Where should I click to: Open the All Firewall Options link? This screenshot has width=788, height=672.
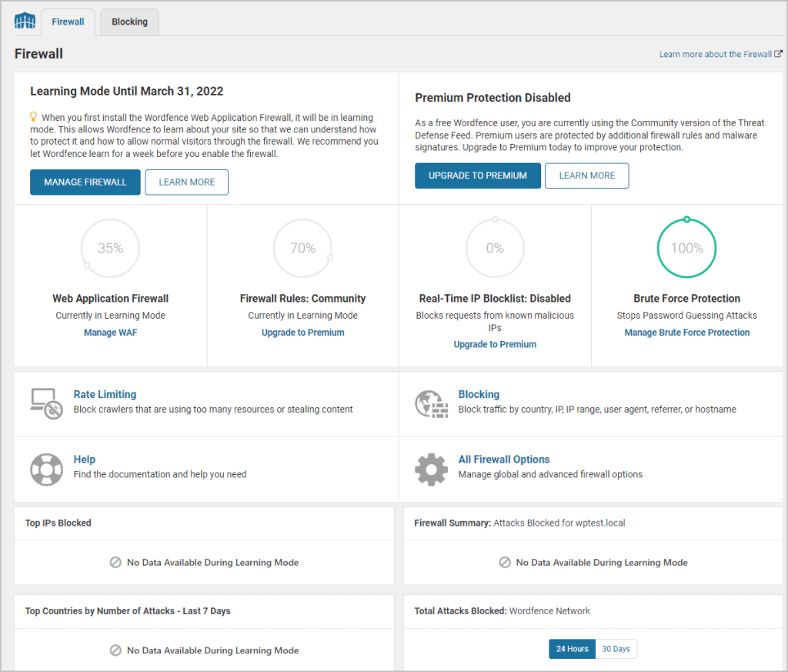pos(504,460)
